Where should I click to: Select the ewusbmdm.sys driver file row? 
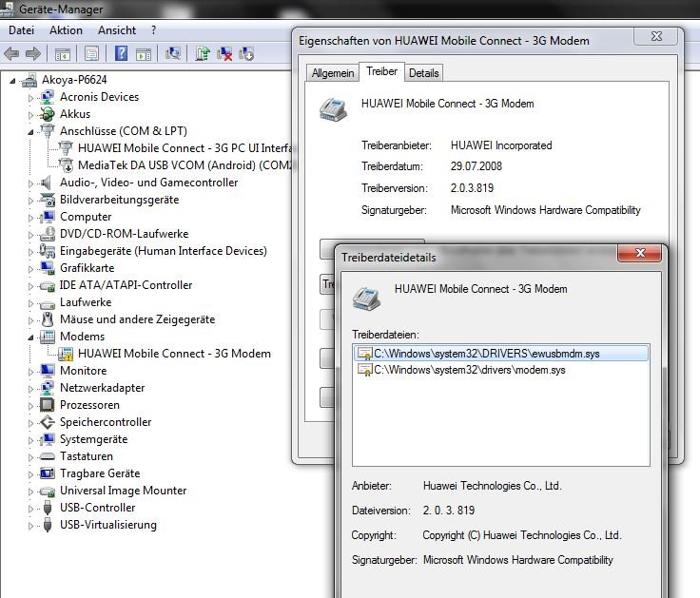pos(501,354)
